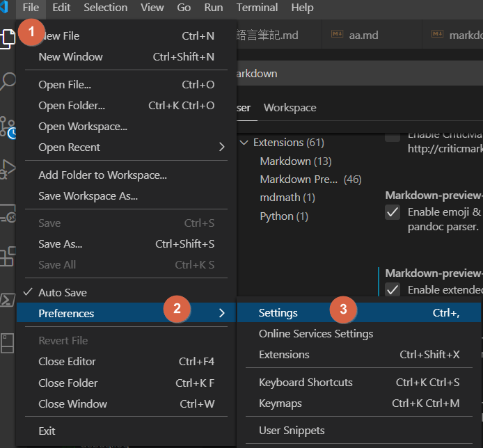Open the Run and Debug view
This screenshot has height=448, width=483.
point(8,169)
